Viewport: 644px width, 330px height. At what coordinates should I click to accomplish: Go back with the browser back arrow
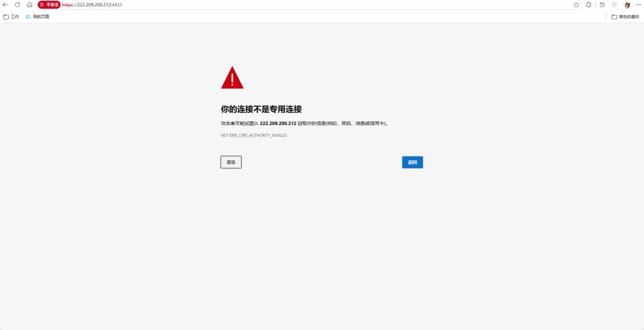point(5,5)
